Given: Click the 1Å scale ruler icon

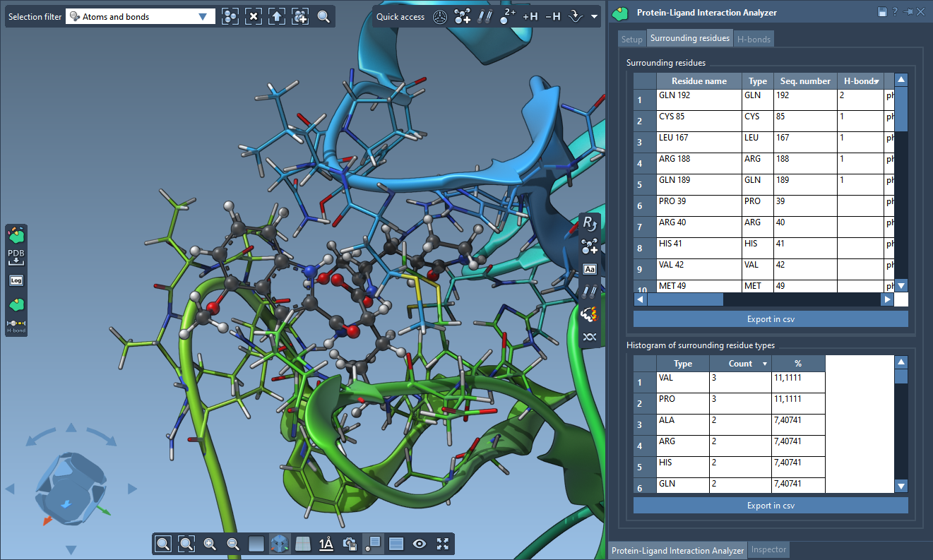Looking at the screenshot, I should 326,544.
